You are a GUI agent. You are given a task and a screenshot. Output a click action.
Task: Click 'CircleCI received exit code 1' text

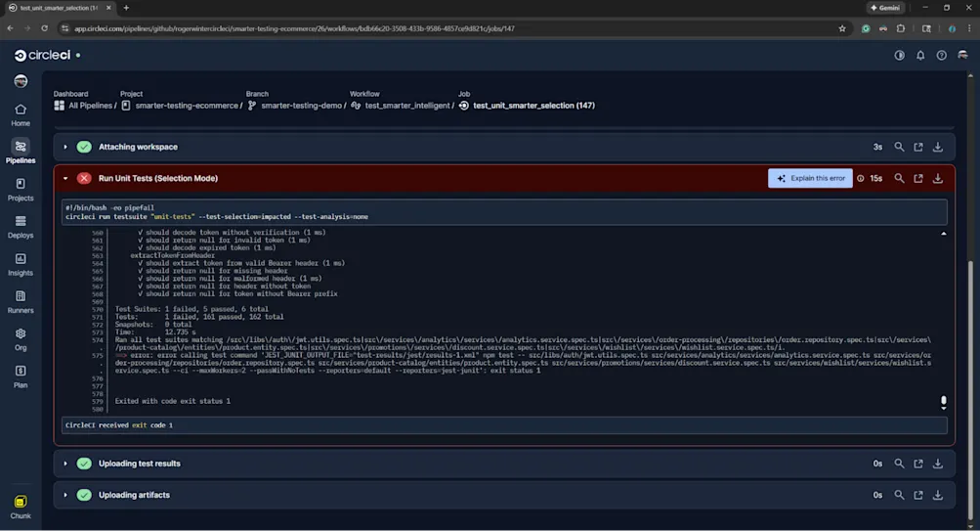119,425
